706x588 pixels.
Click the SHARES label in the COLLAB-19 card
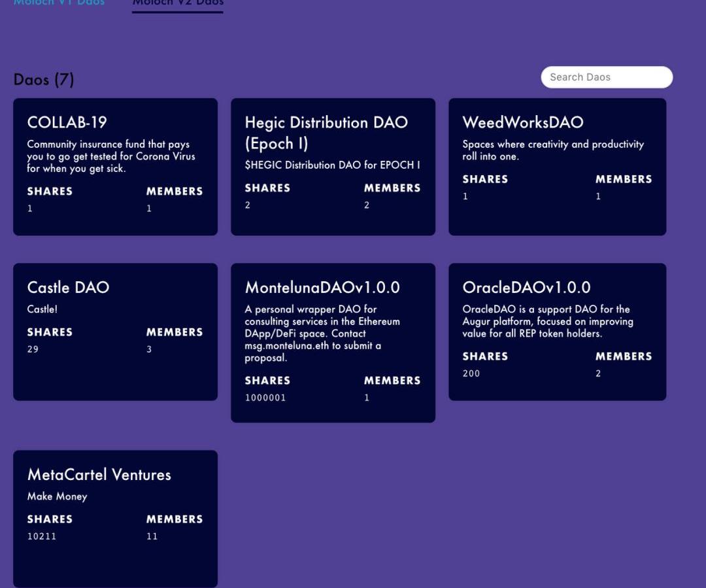[50, 191]
